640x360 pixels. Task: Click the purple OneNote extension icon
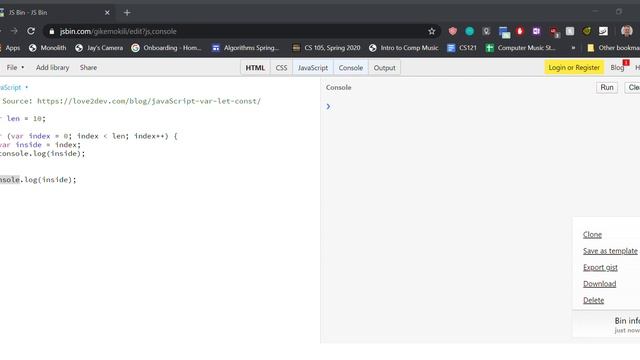pos(536,31)
